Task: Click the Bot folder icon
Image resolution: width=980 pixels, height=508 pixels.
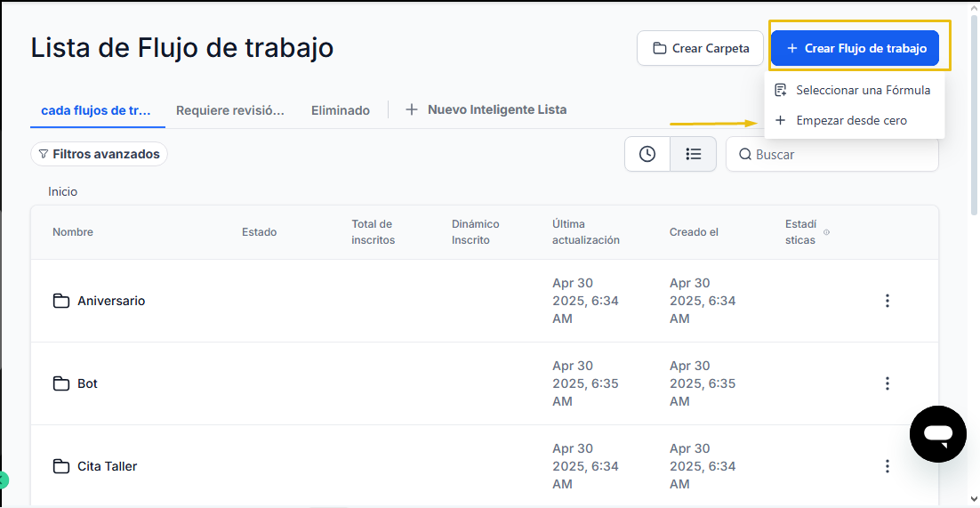Action: pyautogui.click(x=60, y=383)
